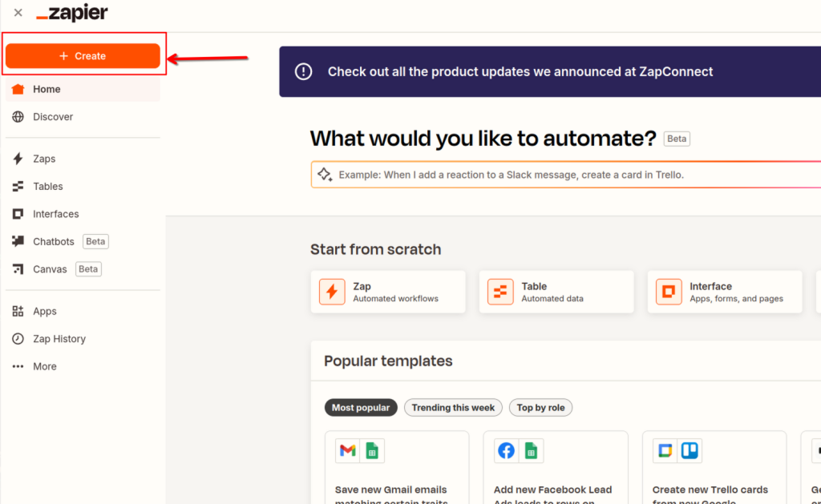Click the Facebook icon in template card
This screenshot has height=504, width=821.
[507, 450]
